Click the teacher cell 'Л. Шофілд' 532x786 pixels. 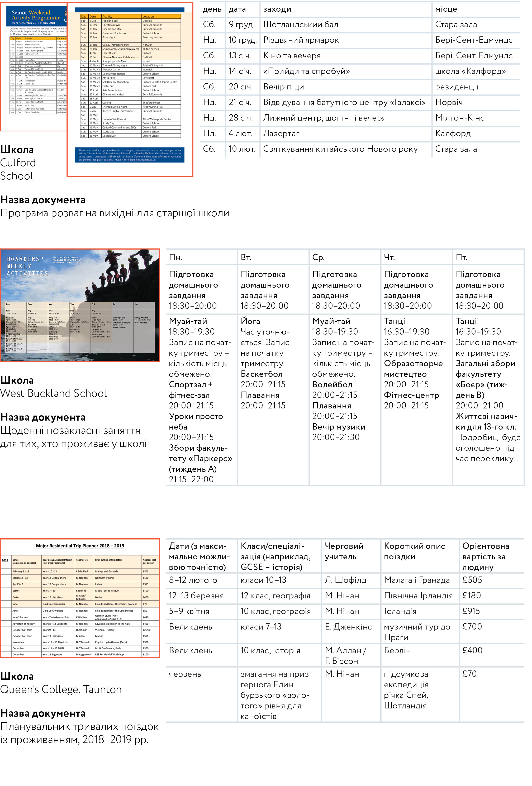point(345,580)
